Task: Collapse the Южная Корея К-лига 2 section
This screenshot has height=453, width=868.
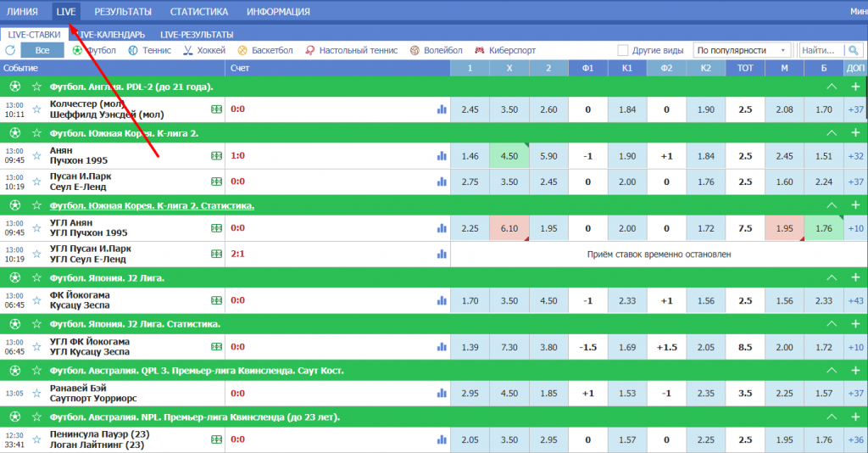Action: click(832, 134)
